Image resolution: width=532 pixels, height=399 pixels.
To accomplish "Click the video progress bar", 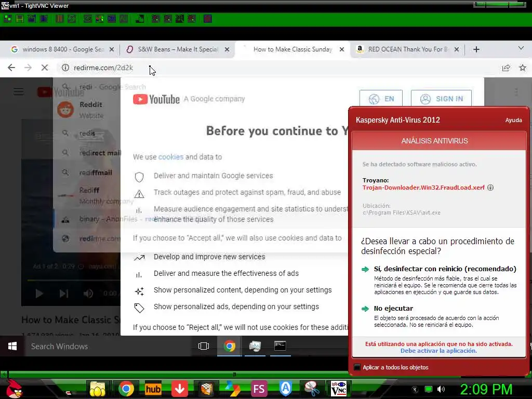I will (74, 280).
